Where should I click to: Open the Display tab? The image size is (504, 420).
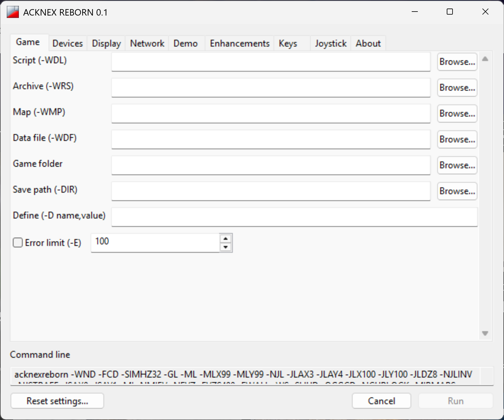click(x=106, y=43)
